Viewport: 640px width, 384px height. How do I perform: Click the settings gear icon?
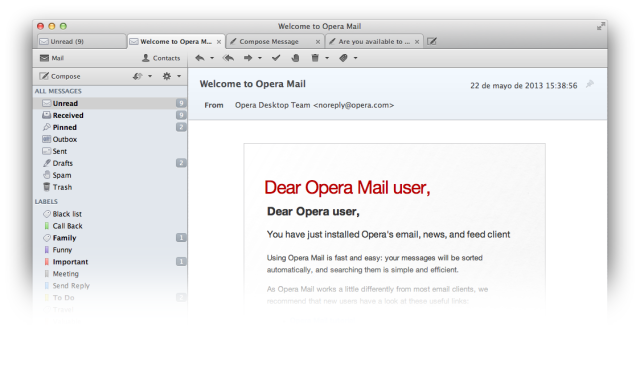pos(167,76)
